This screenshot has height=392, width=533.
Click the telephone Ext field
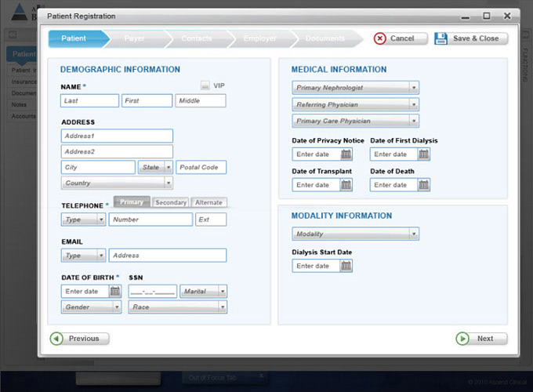point(211,220)
